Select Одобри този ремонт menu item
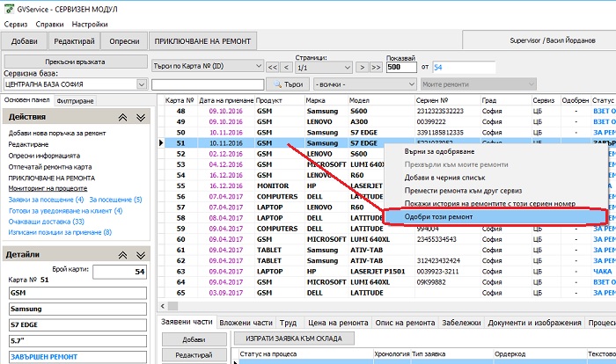The width and height of the screenshot is (616, 364). click(x=495, y=217)
